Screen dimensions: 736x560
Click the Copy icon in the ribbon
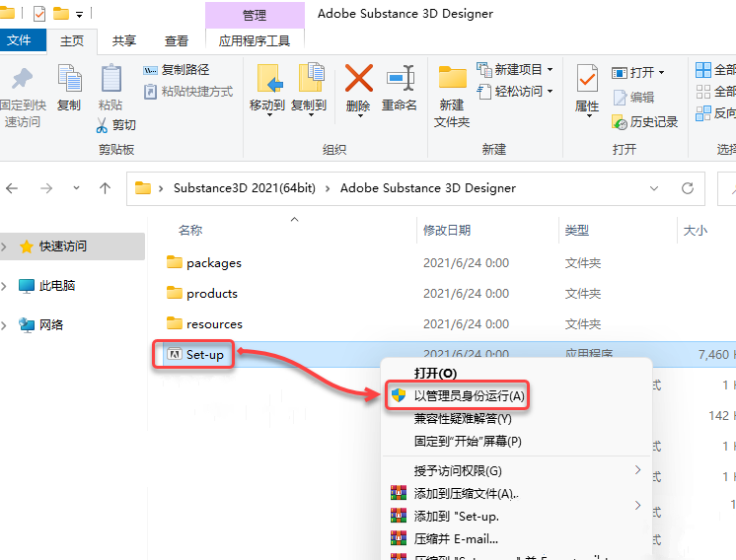click(x=69, y=78)
